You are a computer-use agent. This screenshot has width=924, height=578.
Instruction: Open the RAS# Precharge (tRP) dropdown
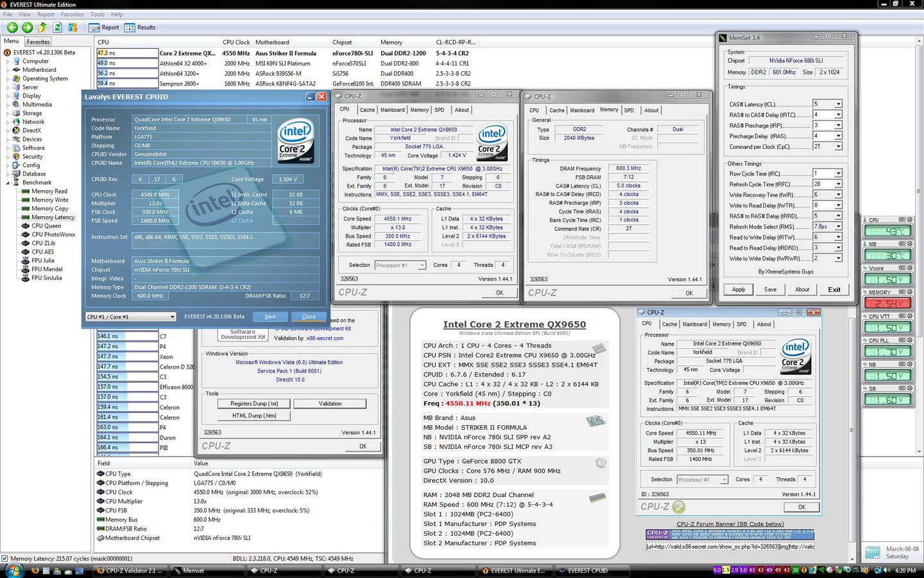(838, 125)
